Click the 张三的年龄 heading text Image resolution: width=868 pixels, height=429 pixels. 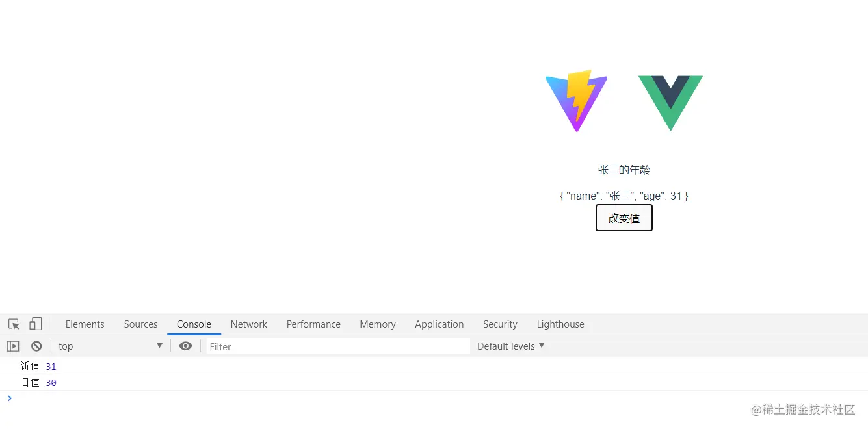(624, 170)
